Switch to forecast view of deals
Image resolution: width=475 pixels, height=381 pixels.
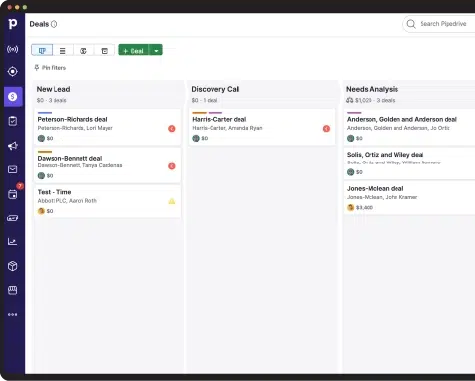pos(83,51)
